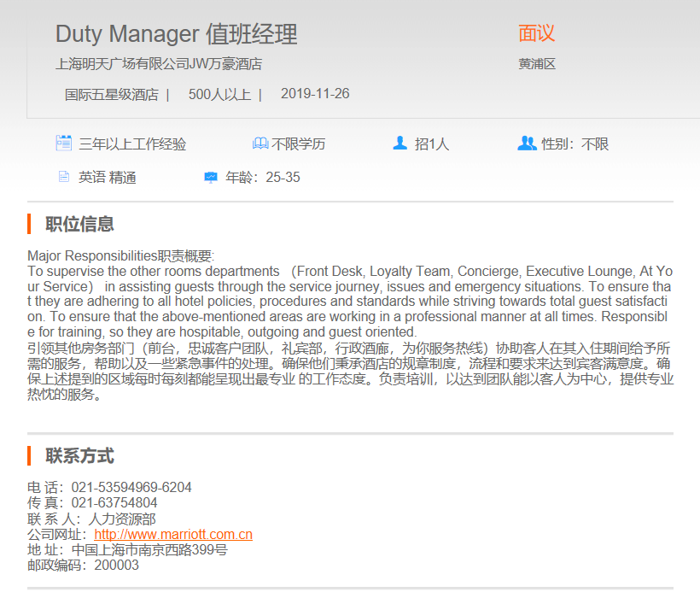The height and width of the screenshot is (598, 700).
Task: Click the phone number 021-53594969-6204
Action: click(131, 488)
